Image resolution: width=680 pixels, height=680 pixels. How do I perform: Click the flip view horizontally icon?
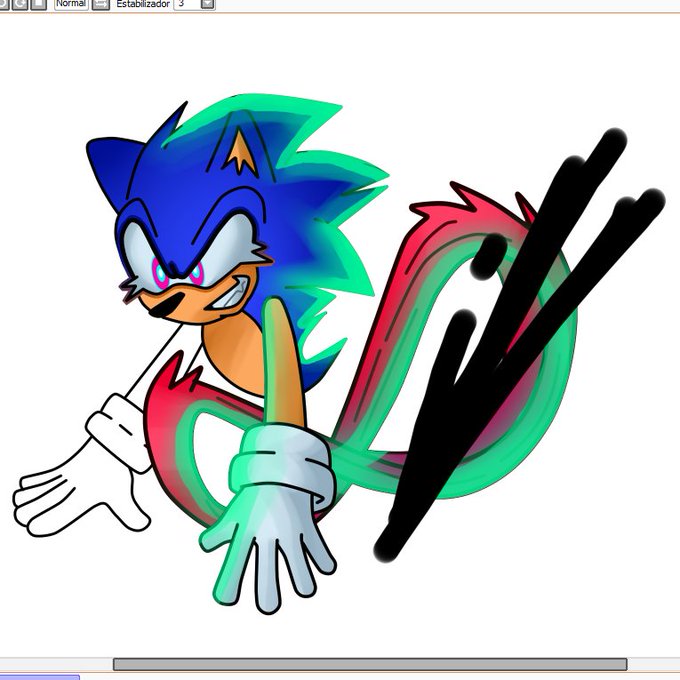101,4
